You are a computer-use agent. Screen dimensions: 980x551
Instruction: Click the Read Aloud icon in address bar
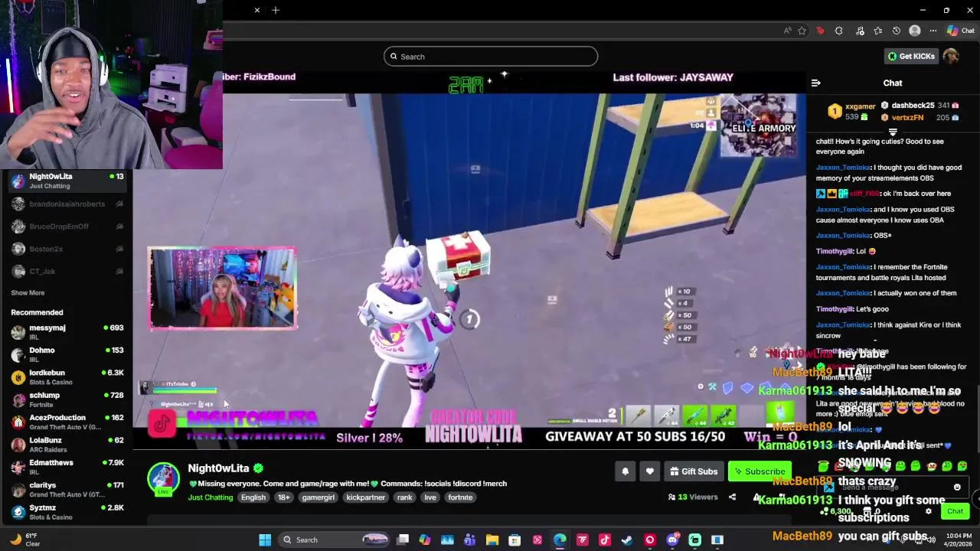[787, 31]
